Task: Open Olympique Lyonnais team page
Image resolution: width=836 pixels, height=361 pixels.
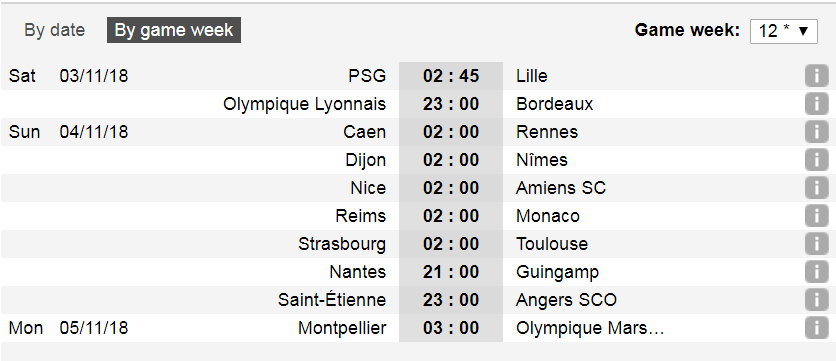Action: click(304, 104)
